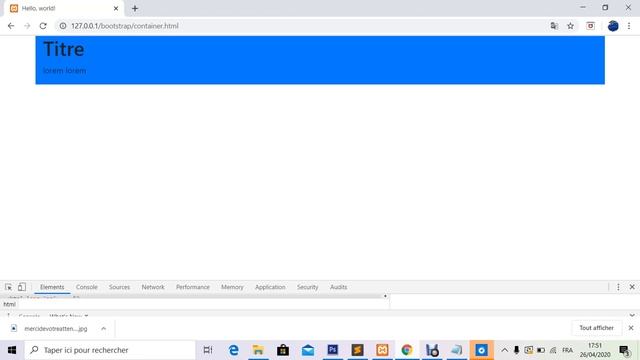
Task: Switch to XAMPP on the taskbar
Action: [x=382, y=350]
